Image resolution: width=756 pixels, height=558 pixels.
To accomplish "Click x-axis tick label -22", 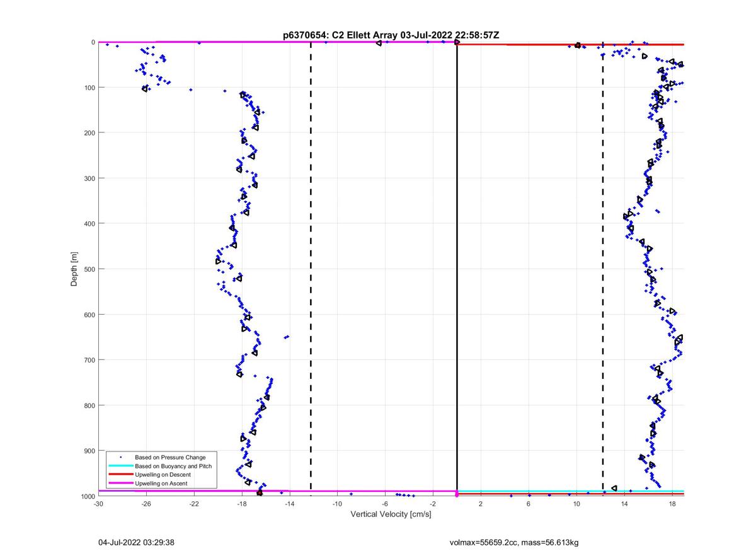I will coord(194,504).
